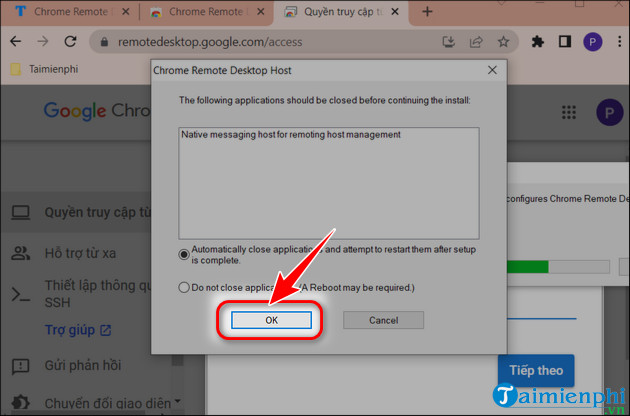This screenshot has width=630, height=416.
Task: Click the terminal icon for SSH setup
Action: coord(20,294)
